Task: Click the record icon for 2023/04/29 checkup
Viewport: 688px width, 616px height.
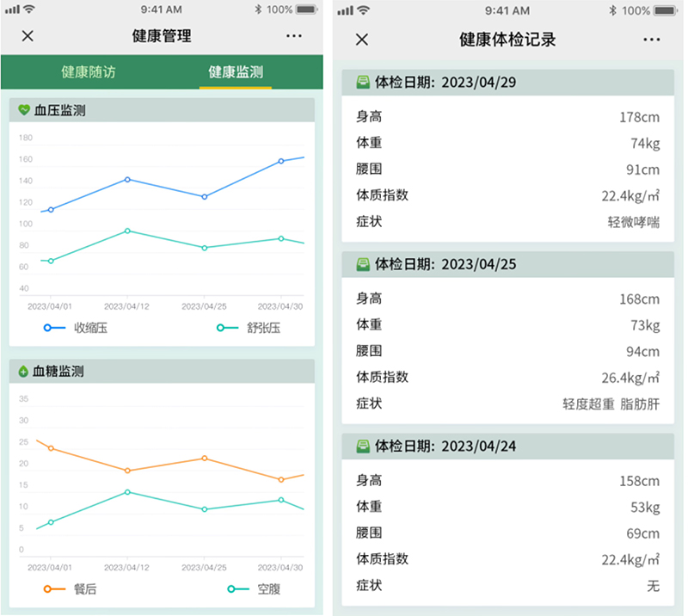Action: click(363, 83)
